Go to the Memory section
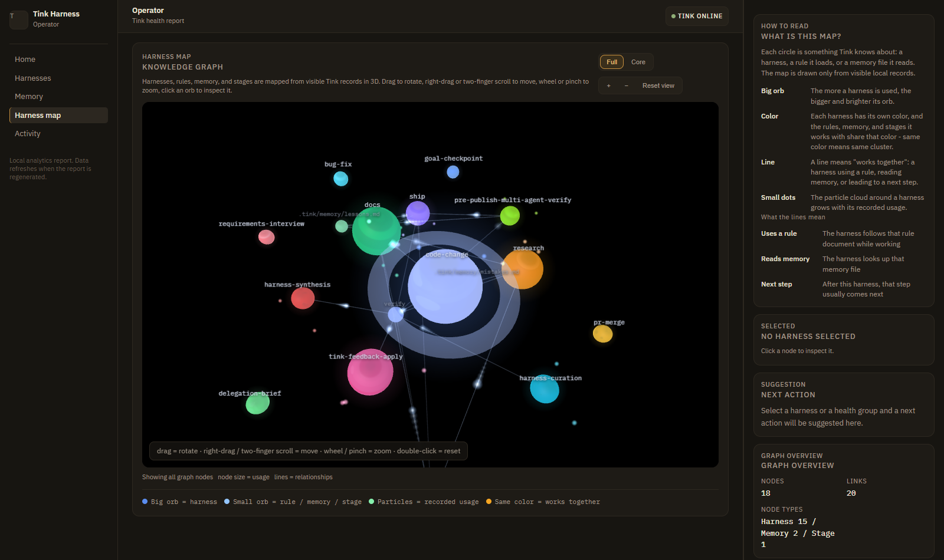944x560 pixels. click(x=58, y=97)
